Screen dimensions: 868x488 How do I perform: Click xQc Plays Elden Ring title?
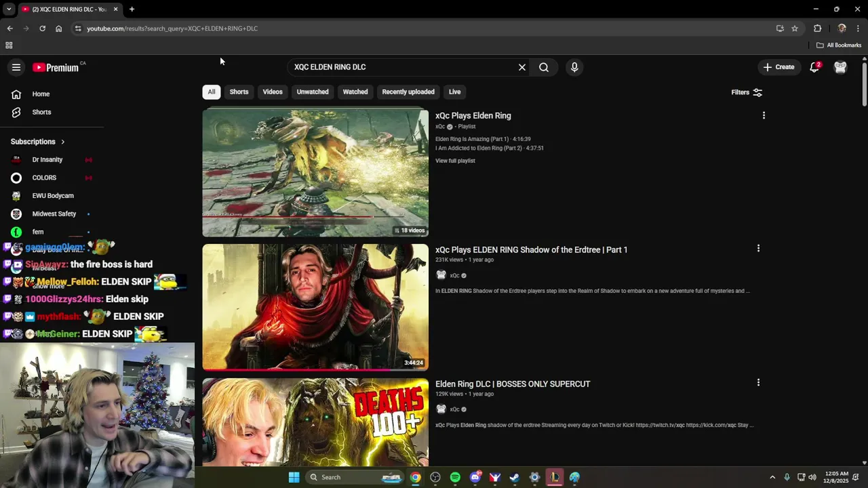473,116
